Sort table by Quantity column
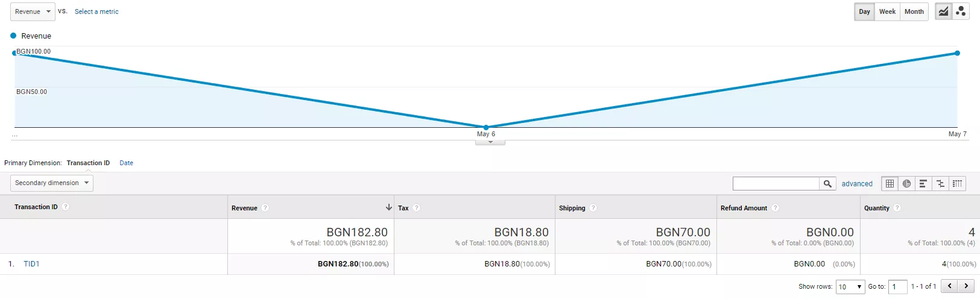The height and width of the screenshot is (299, 980). coord(877,208)
